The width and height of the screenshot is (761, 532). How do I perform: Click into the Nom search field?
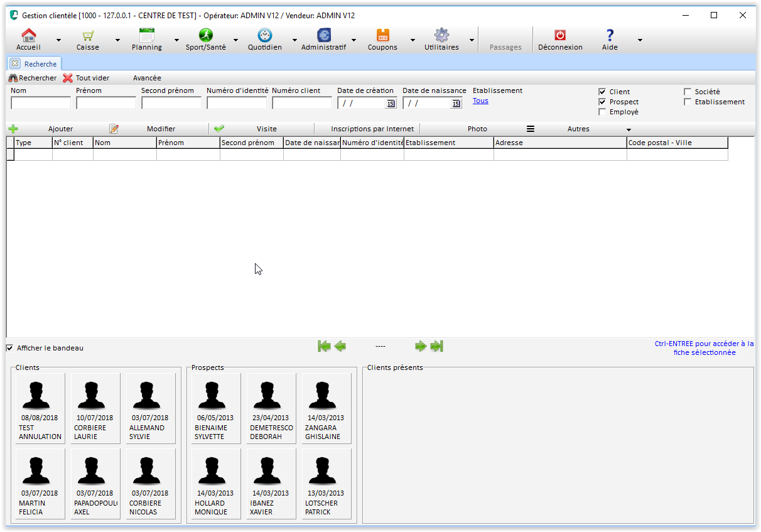point(41,103)
